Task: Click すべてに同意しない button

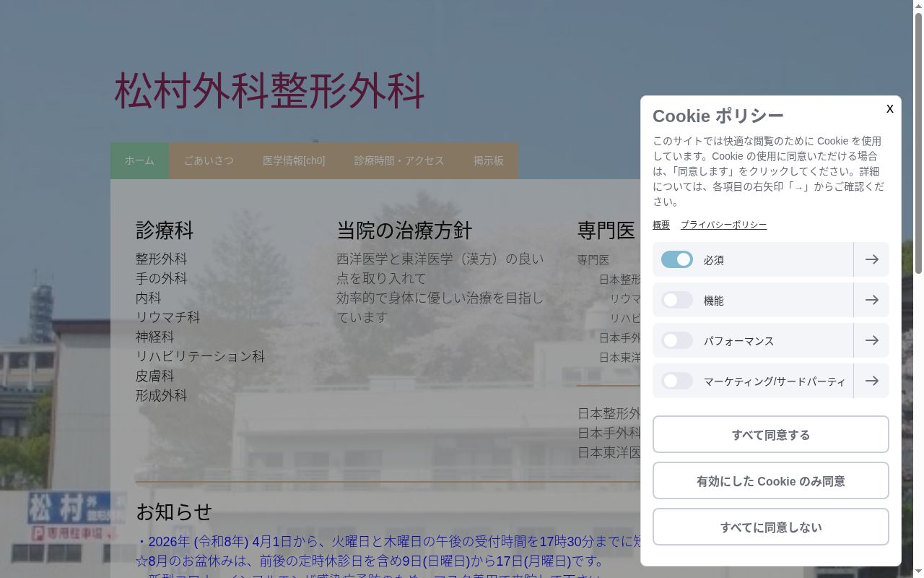Action: coord(771,527)
